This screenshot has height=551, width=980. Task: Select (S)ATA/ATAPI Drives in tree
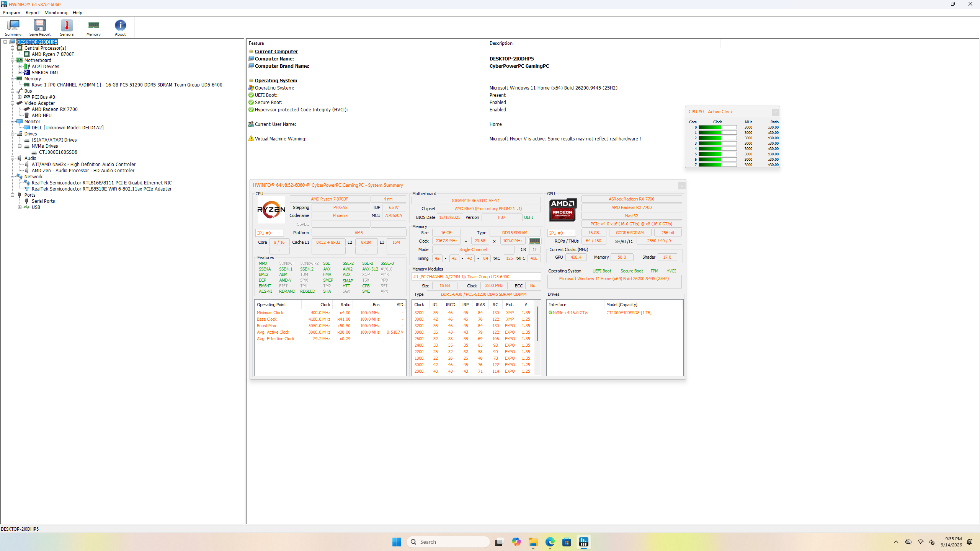click(54, 140)
